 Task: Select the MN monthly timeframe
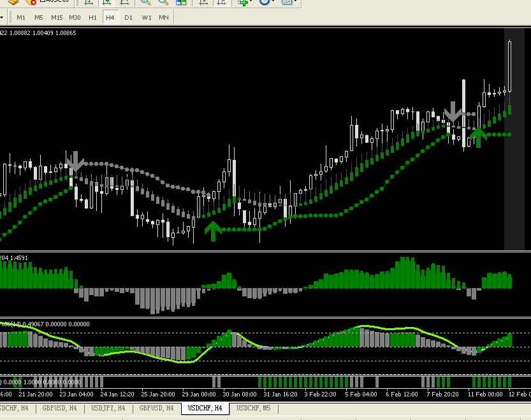pos(164,18)
